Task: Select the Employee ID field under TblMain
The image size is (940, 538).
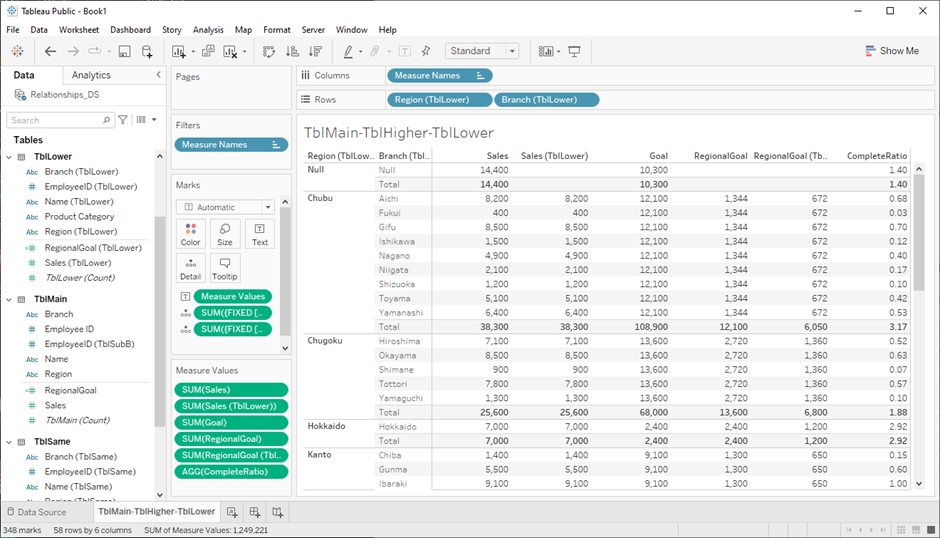Action: click(x=69, y=329)
